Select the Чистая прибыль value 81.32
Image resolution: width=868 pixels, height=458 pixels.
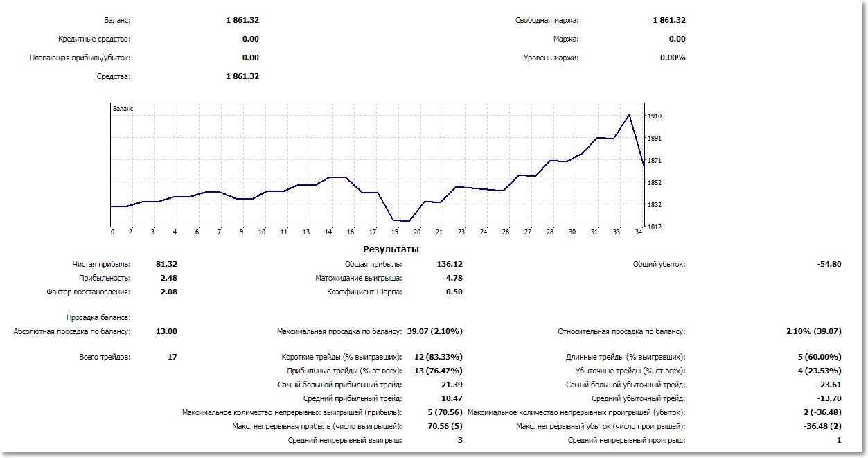166,264
